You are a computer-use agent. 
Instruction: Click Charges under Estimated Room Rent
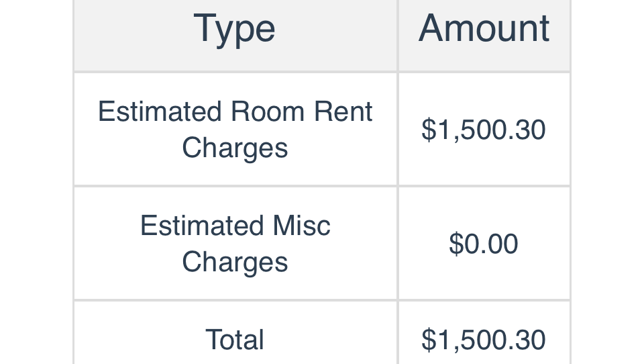(235, 148)
